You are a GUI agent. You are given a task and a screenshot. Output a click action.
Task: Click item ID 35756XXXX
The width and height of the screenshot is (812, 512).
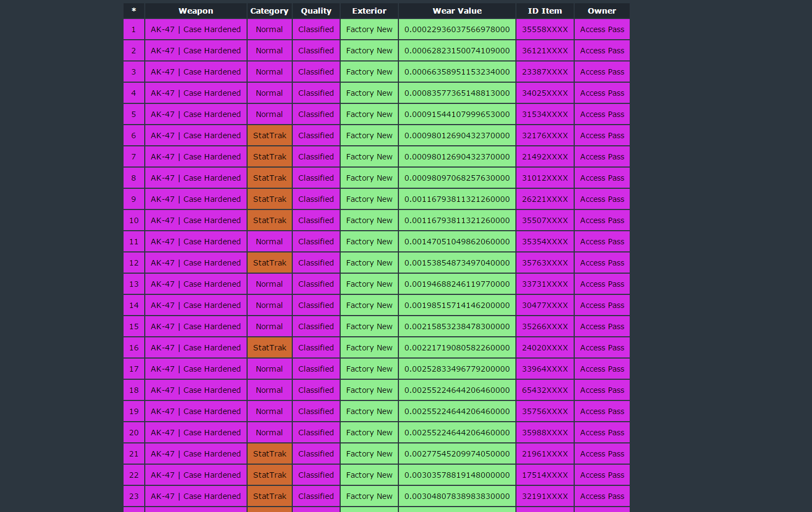[x=545, y=411]
